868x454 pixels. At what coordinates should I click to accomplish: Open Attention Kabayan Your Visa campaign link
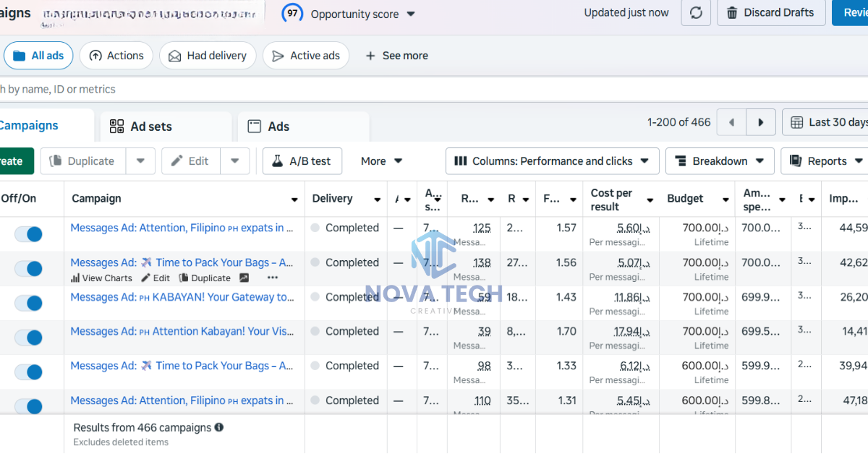tap(182, 331)
